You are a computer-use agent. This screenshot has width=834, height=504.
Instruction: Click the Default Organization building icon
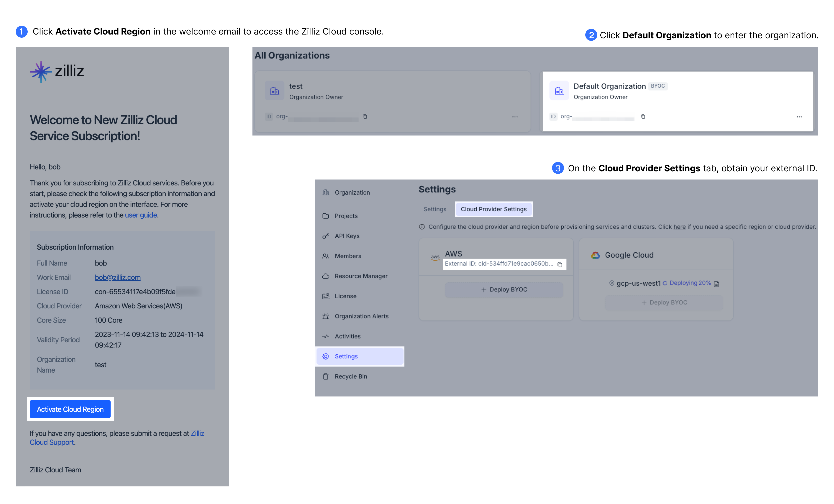tap(559, 90)
